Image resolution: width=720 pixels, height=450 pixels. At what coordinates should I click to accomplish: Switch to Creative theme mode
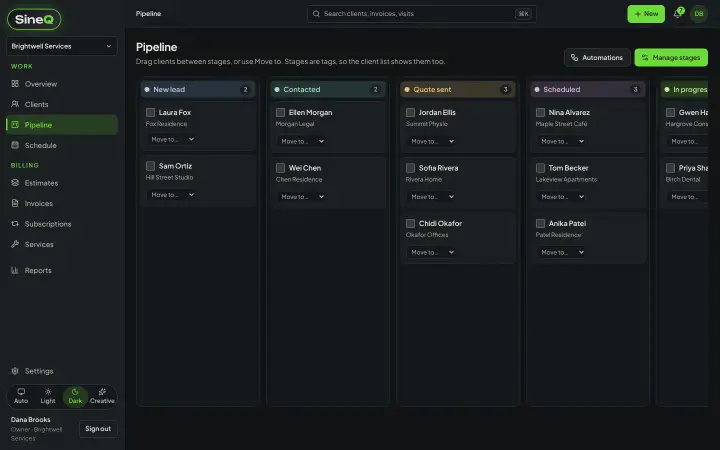tap(102, 396)
